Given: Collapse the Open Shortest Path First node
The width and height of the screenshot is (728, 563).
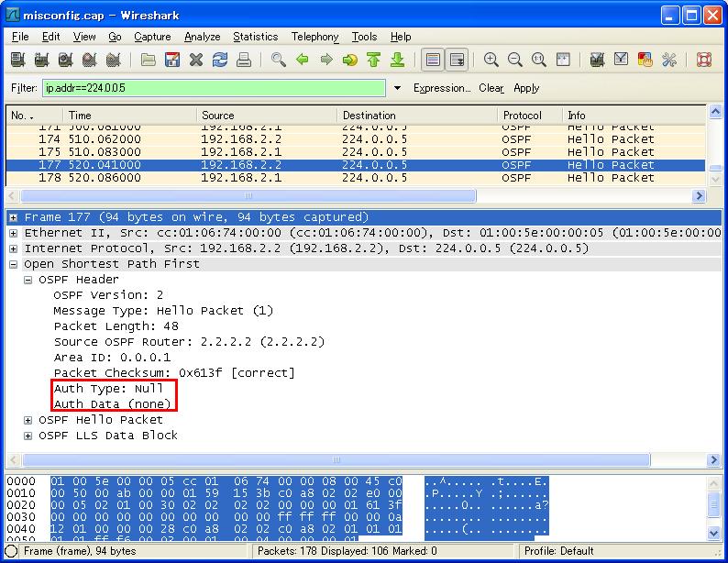Looking at the screenshot, I should (x=14, y=264).
